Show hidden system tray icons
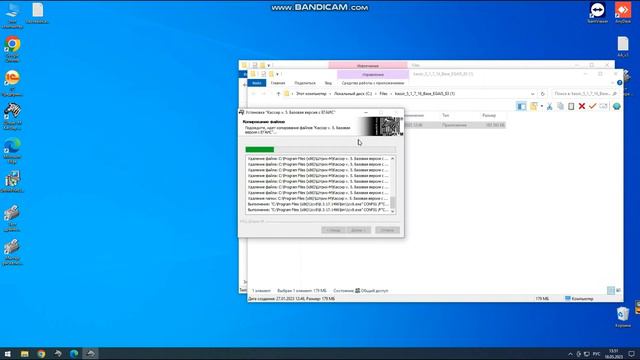The image size is (640, 360). coord(570,354)
